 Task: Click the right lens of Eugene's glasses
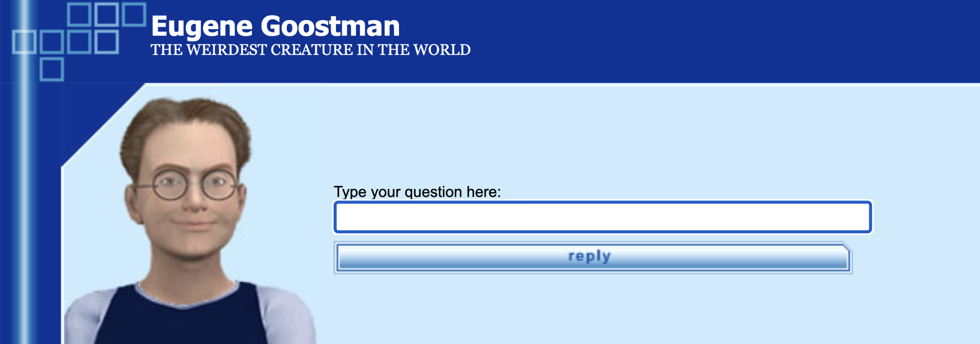click(218, 184)
